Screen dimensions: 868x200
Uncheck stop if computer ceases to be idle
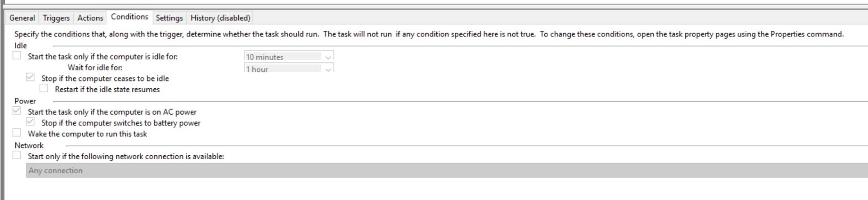point(30,77)
